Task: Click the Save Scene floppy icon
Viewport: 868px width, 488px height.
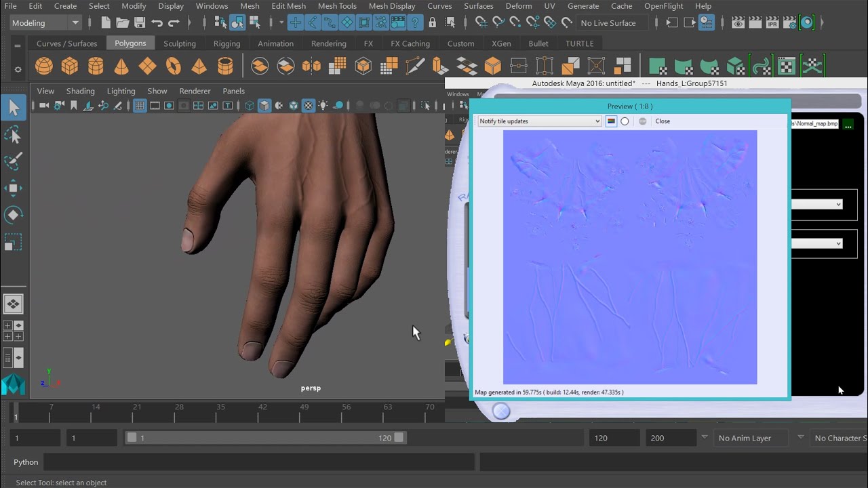Action: 140,22
